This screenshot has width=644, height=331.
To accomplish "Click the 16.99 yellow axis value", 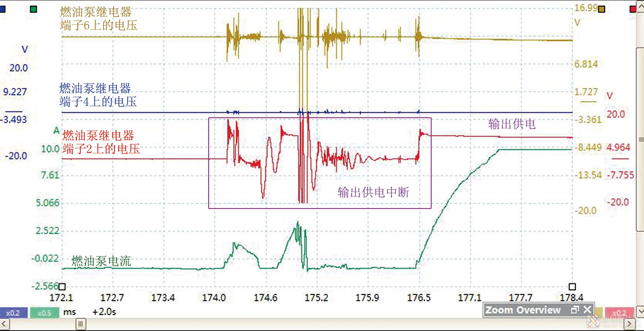I will point(586,8).
